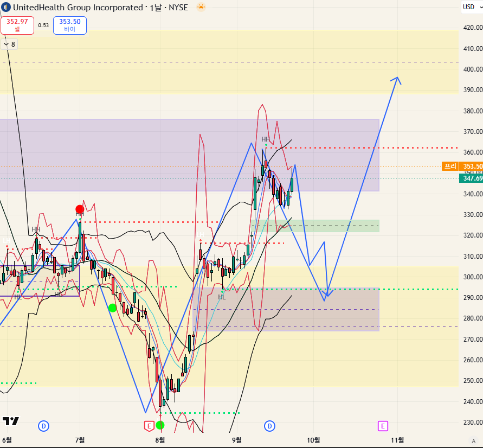The image size is (483, 448).
Task: Click the orange 프리 353.50 price label
Action: click(x=462, y=167)
